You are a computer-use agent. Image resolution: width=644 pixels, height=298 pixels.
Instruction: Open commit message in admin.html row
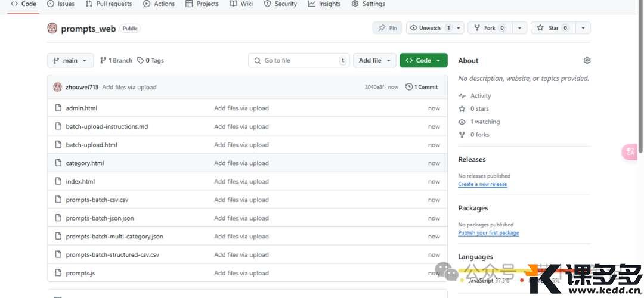(241, 108)
